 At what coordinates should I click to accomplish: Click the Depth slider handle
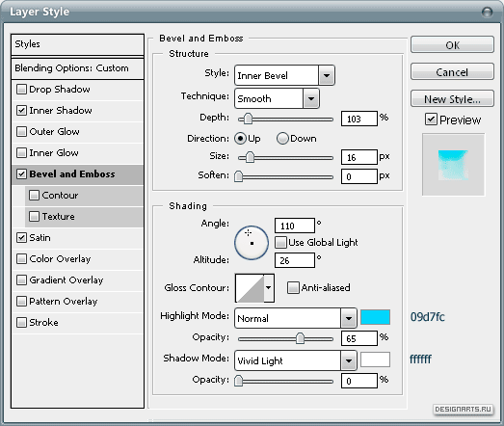click(x=248, y=119)
